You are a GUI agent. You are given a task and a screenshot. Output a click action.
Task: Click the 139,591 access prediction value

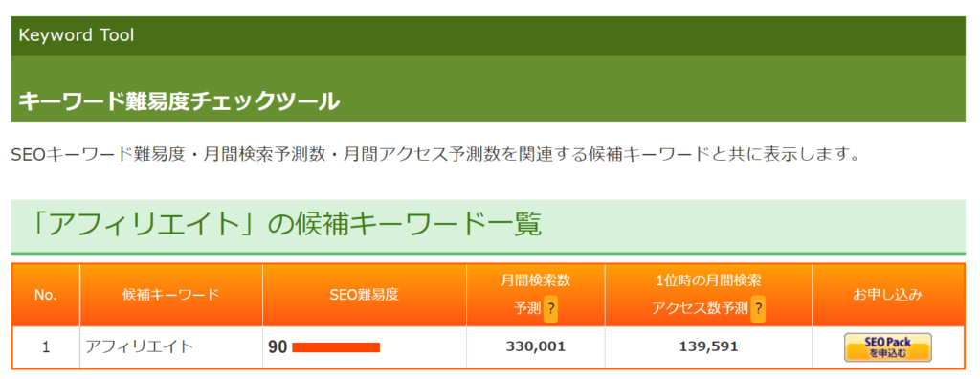708,346
